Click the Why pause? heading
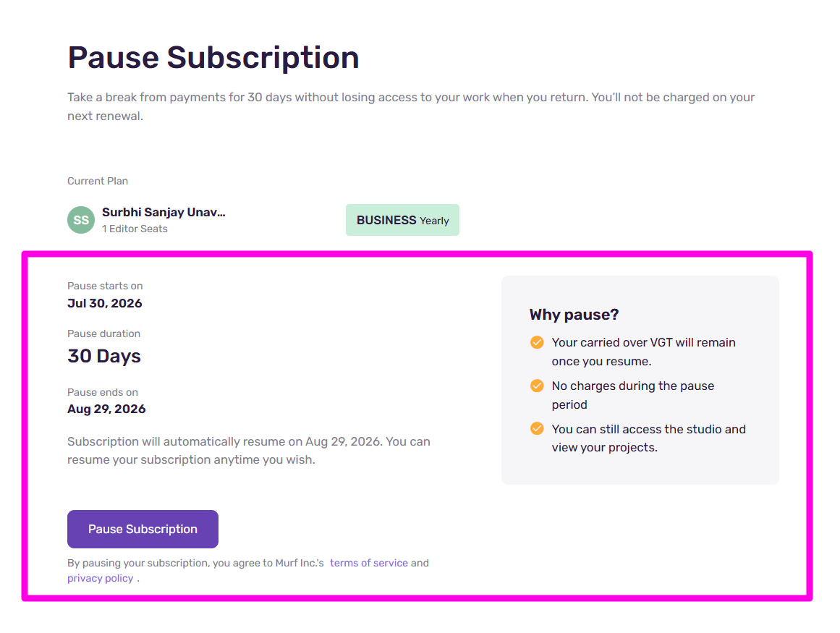 pos(574,315)
